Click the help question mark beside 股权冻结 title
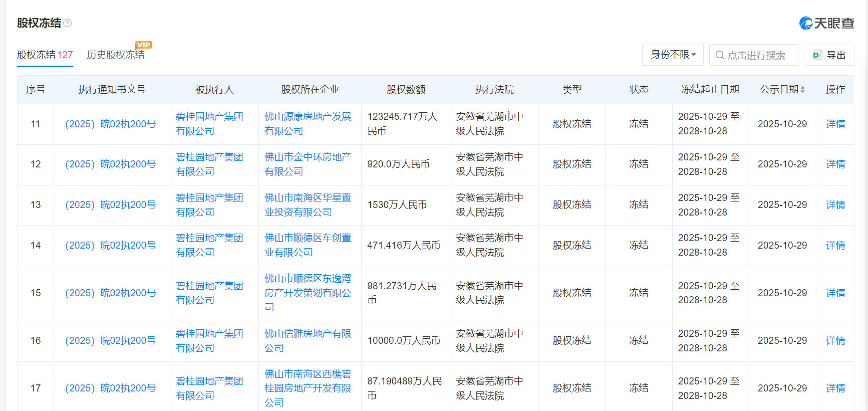868x411 pixels. [68, 23]
